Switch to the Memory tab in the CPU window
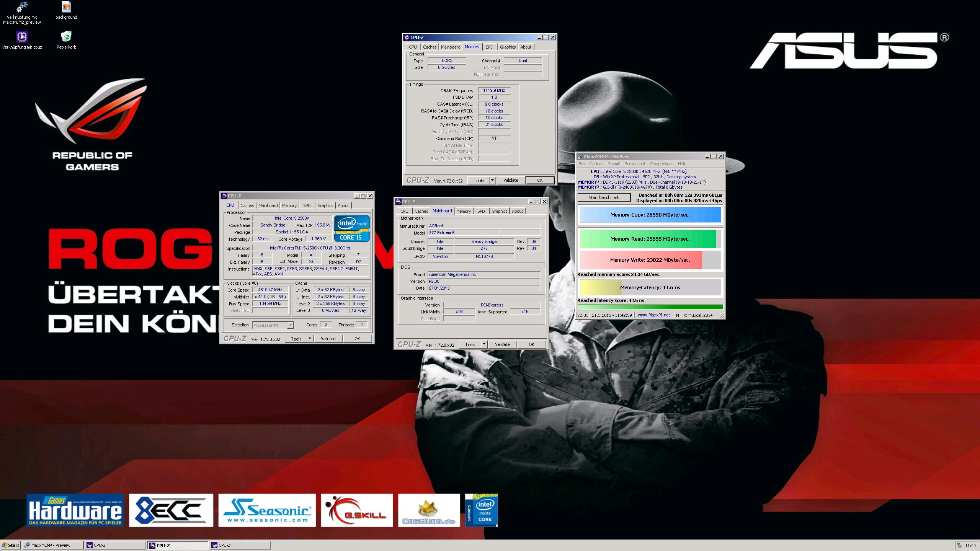980x551 pixels. point(289,205)
